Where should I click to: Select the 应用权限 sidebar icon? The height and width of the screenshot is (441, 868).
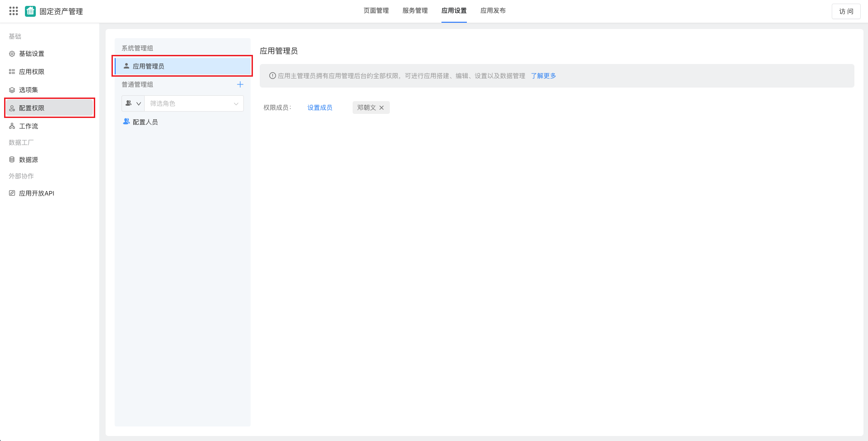pyautogui.click(x=12, y=71)
